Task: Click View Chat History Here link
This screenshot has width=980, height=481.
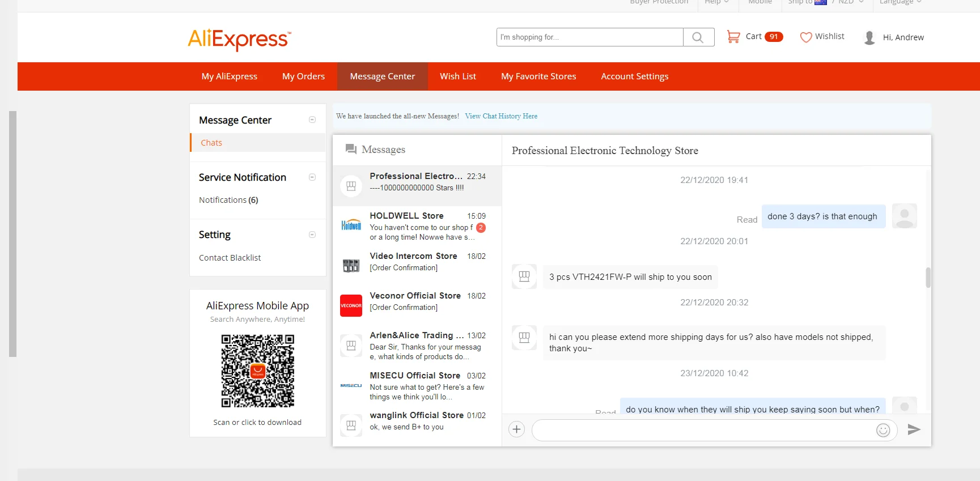Action: click(501, 116)
